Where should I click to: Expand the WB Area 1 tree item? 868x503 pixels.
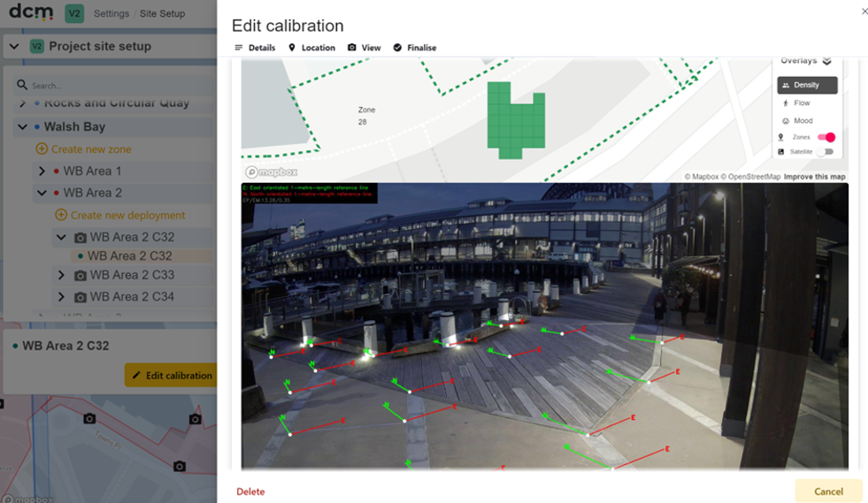tap(42, 171)
